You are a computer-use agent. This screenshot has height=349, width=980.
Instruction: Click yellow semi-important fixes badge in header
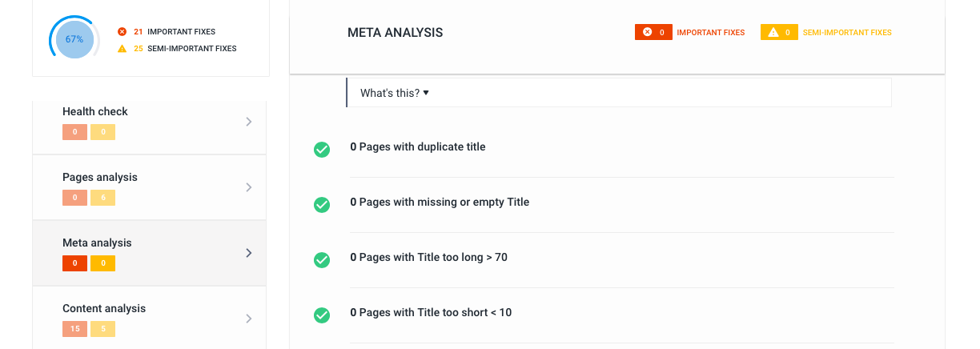tap(779, 33)
